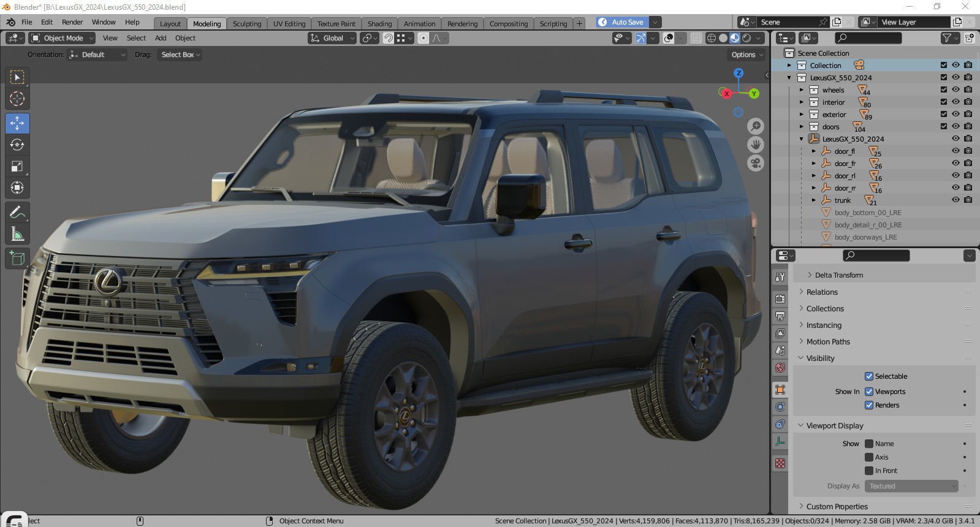Open the Options dropdown

(746, 55)
